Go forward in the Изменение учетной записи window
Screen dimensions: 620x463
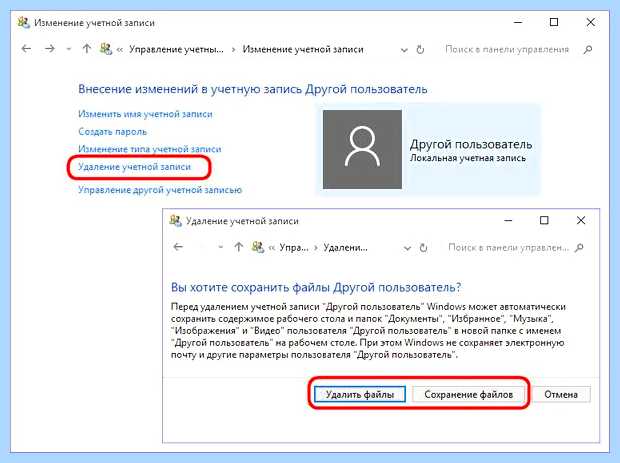coord(50,49)
